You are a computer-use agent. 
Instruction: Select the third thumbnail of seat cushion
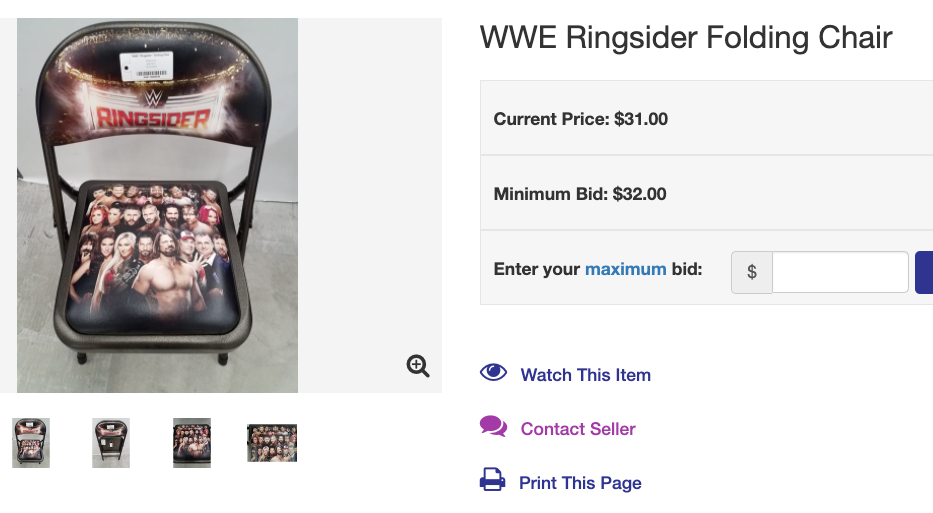[x=192, y=443]
